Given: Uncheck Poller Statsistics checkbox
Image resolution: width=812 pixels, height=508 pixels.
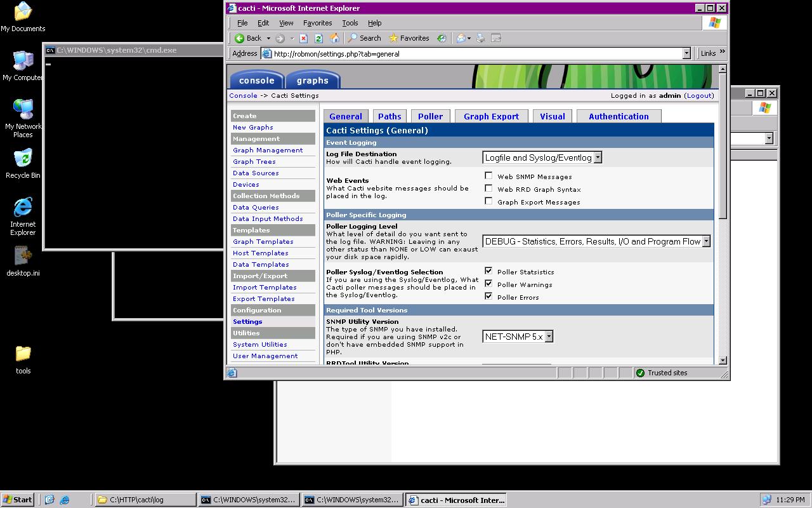Looking at the screenshot, I should point(488,271).
